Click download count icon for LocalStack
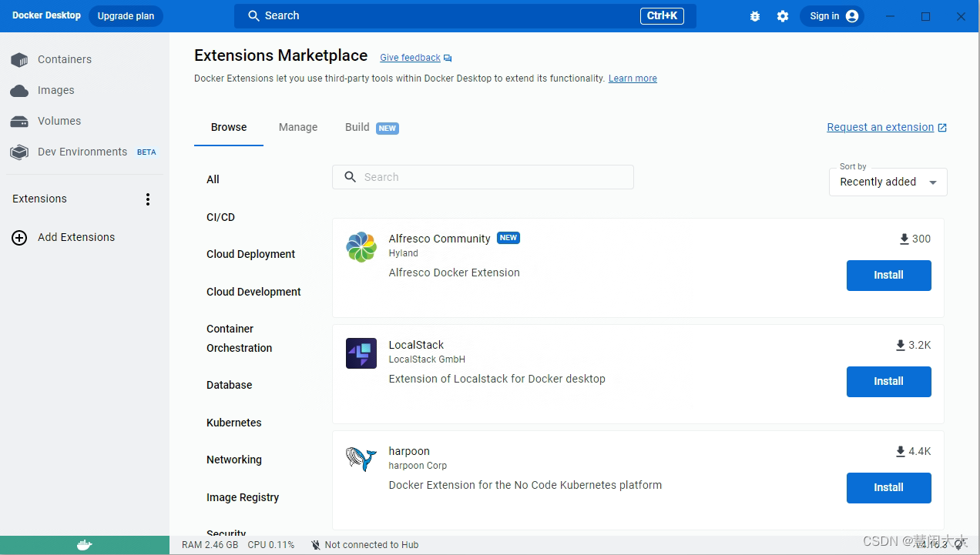The width and height of the screenshot is (980, 555). pyautogui.click(x=900, y=346)
